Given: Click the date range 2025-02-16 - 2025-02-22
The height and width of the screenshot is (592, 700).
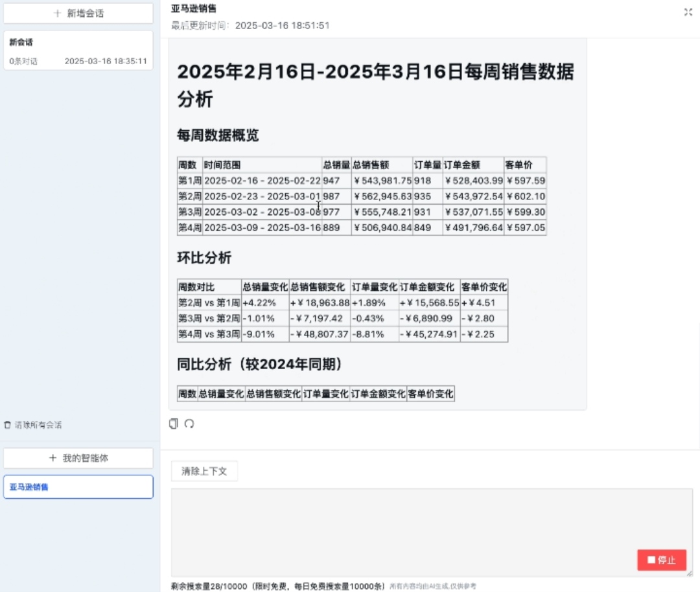Looking at the screenshot, I should click(x=262, y=181).
